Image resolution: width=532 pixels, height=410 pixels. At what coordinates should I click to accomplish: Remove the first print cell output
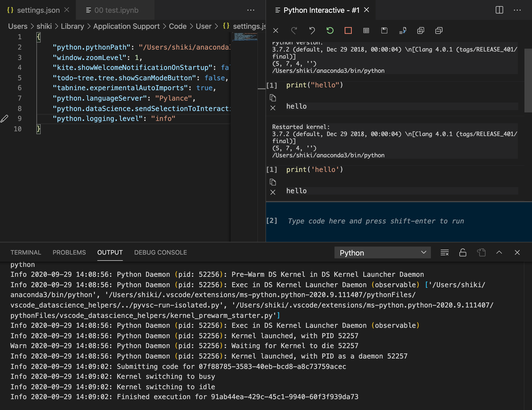[x=273, y=107]
